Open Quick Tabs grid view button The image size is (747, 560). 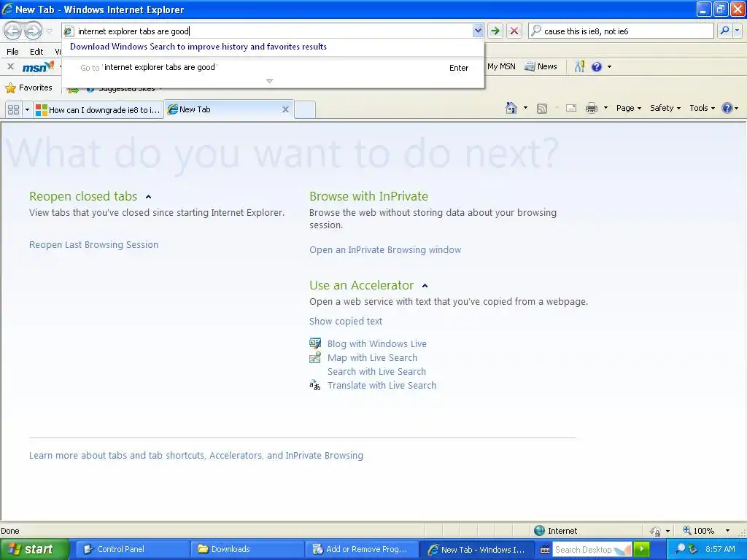(13, 110)
